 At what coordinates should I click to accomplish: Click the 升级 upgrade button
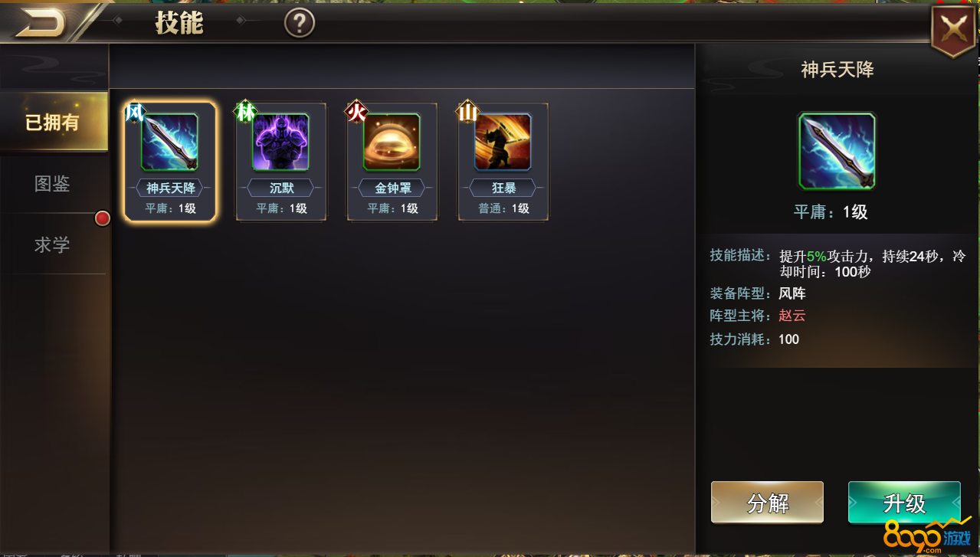904,503
